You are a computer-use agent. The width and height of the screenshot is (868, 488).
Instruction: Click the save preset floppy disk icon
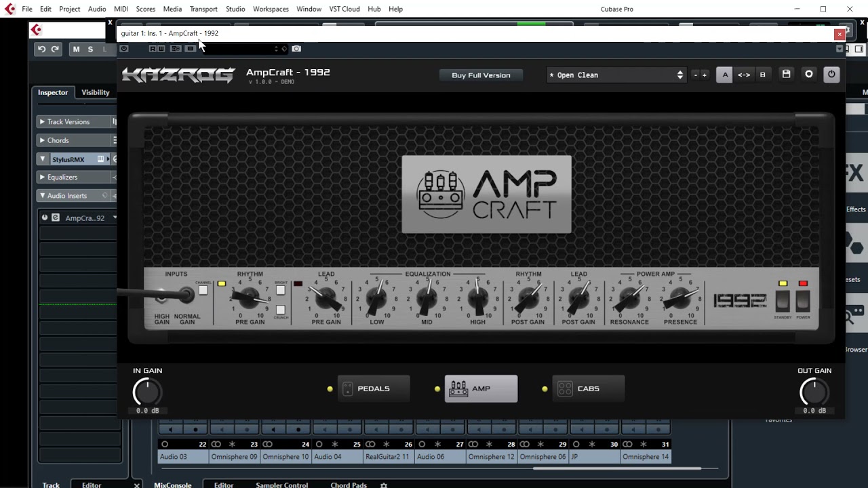(786, 75)
